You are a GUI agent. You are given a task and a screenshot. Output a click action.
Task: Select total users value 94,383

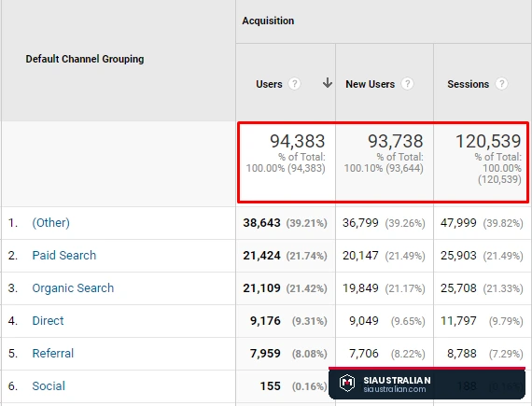(x=297, y=141)
